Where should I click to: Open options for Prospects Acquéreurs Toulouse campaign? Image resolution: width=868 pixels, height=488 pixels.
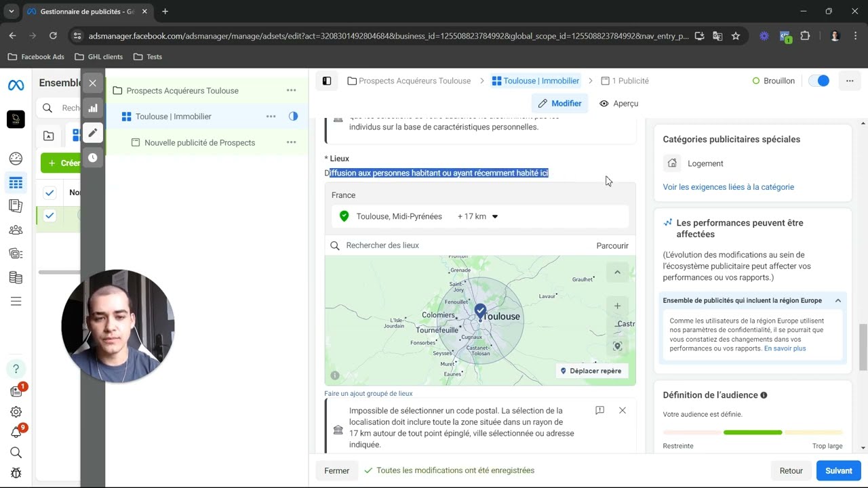point(291,90)
